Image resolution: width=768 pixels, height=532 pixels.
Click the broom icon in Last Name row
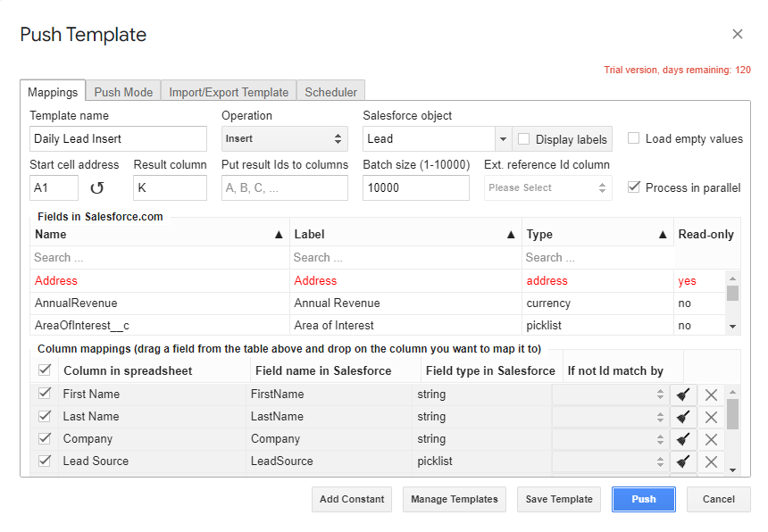pos(682,417)
